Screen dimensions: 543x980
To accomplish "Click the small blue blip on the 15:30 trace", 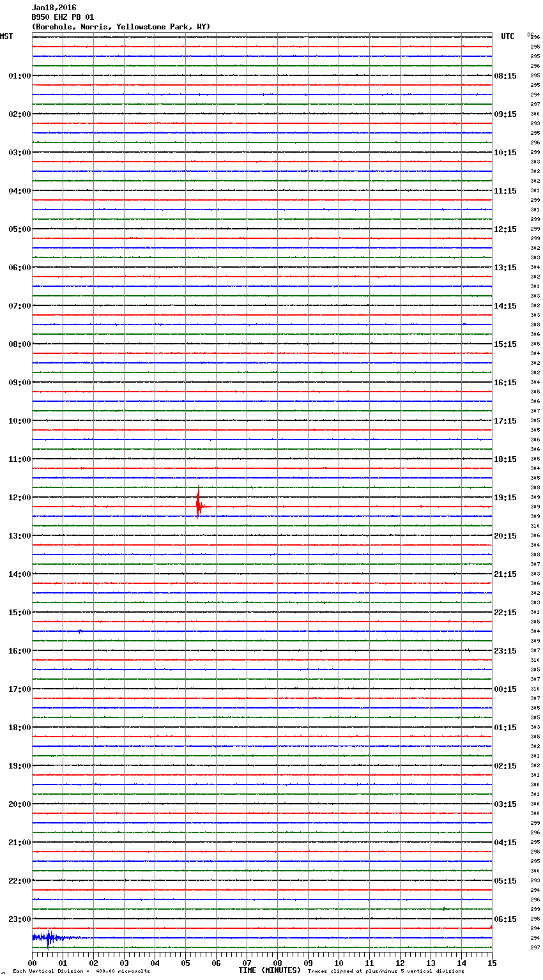I will [80, 631].
